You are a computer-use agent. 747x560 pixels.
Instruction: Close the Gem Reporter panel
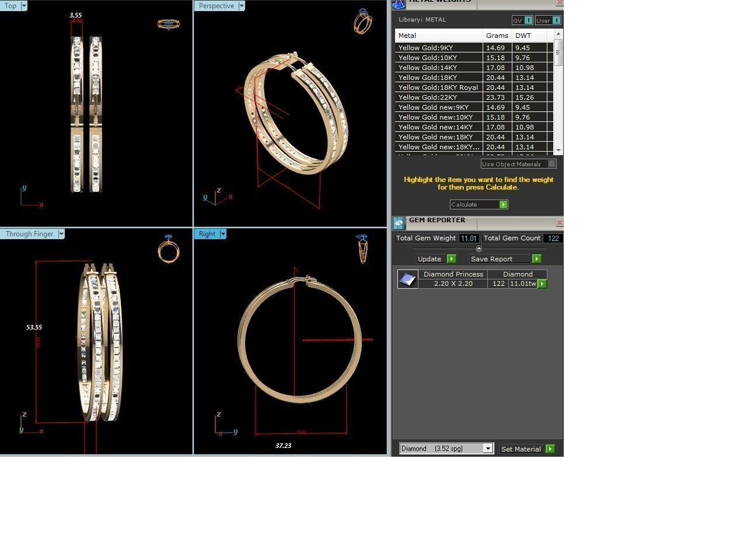(x=560, y=223)
